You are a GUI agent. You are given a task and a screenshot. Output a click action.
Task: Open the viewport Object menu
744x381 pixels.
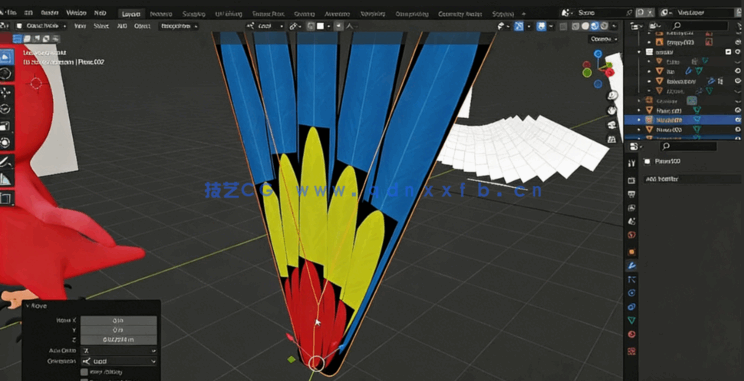[x=142, y=26]
